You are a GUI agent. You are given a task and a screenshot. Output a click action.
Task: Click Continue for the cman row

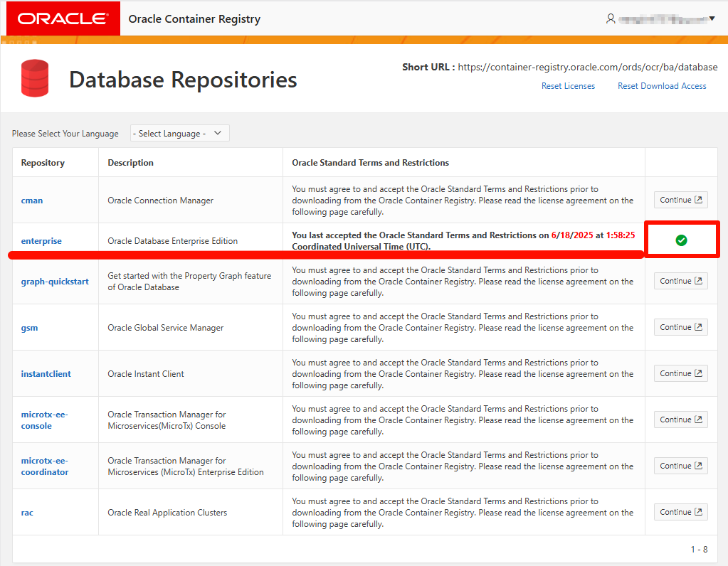(x=680, y=200)
